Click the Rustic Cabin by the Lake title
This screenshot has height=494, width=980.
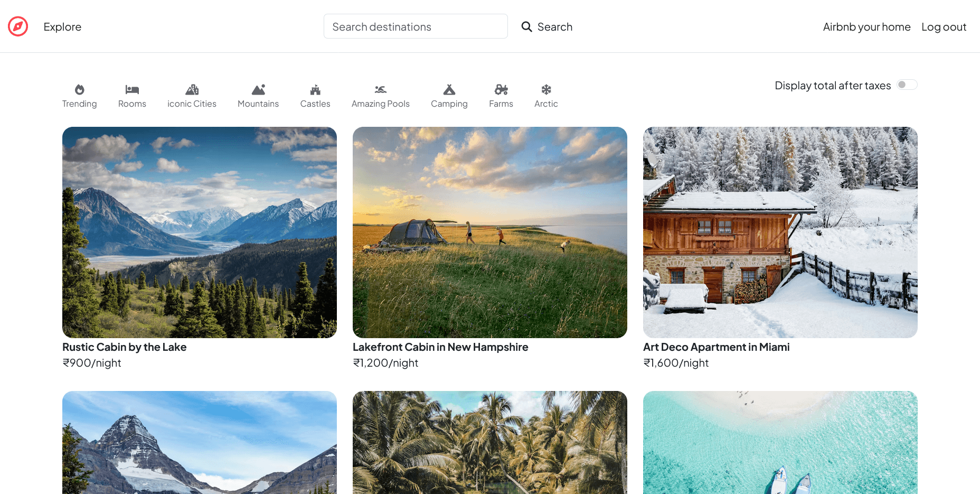(125, 347)
